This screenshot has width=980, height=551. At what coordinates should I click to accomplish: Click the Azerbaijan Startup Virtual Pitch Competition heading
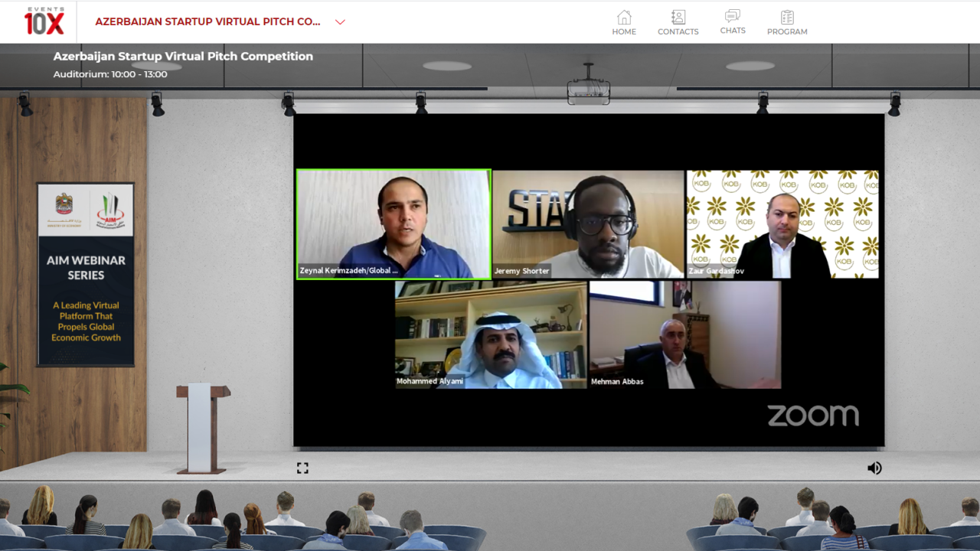pyautogui.click(x=183, y=57)
